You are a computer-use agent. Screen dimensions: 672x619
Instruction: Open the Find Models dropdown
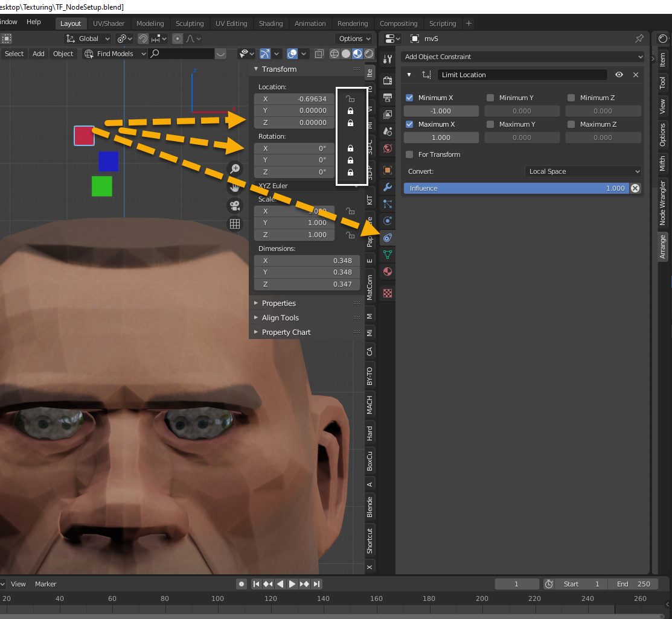[x=115, y=54]
